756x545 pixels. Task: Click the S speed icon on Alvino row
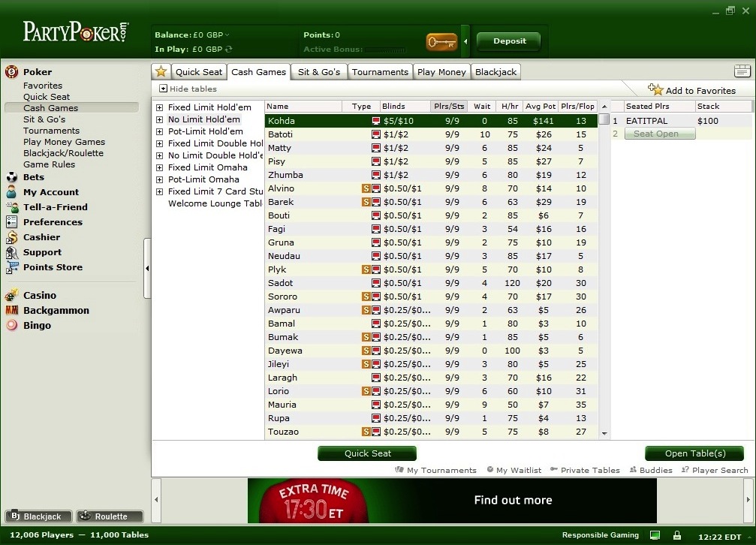(x=366, y=188)
